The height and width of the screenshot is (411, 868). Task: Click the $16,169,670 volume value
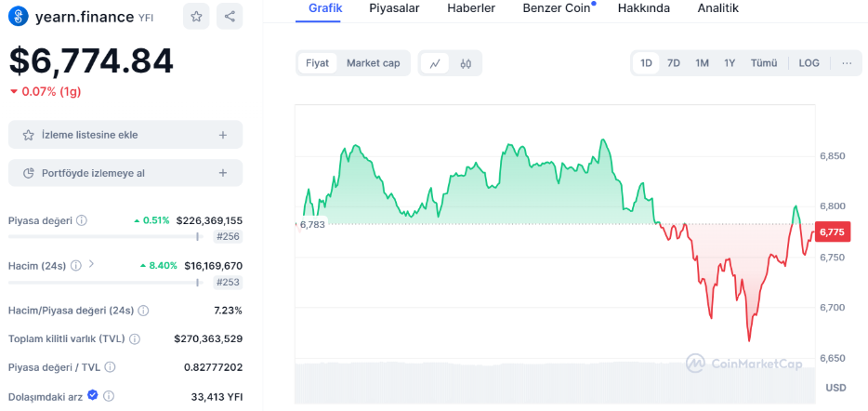click(213, 265)
